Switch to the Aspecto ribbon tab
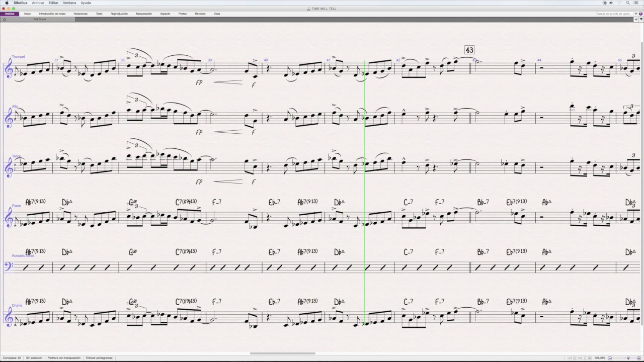 [165, 14]
